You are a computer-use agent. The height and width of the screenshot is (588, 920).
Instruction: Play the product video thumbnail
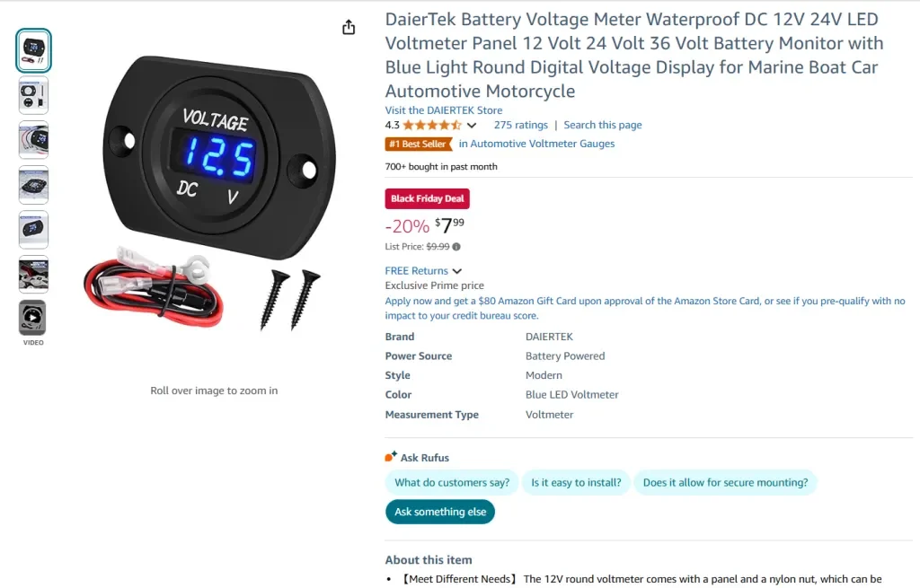click(33, 317)
